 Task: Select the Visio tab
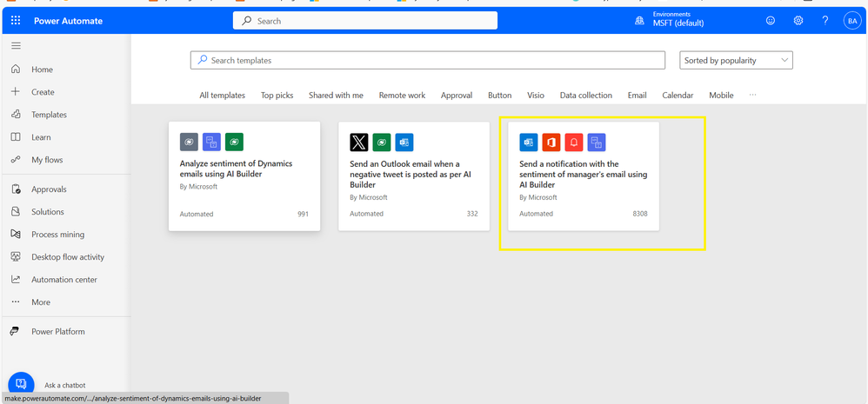coord(535,95)
